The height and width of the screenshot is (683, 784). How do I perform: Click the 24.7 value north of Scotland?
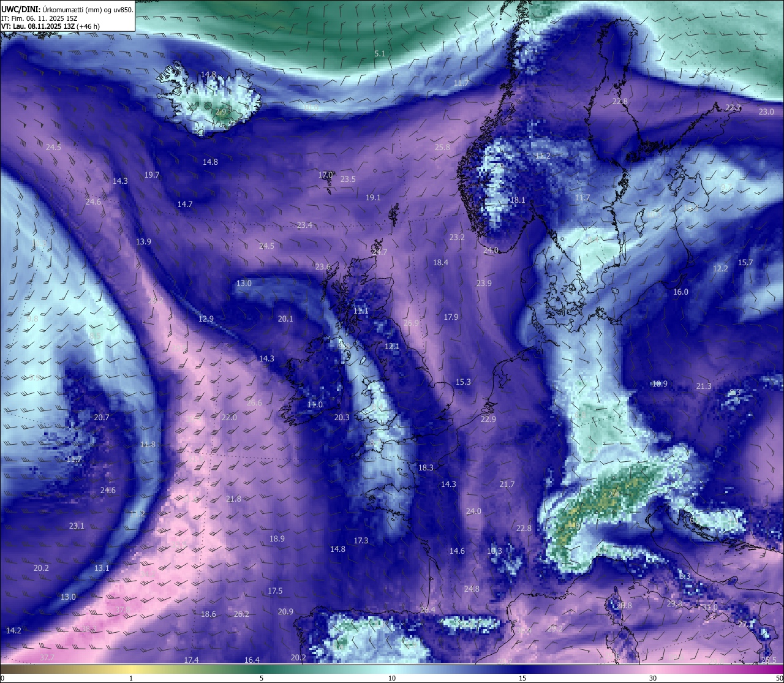tap(380, 252)
